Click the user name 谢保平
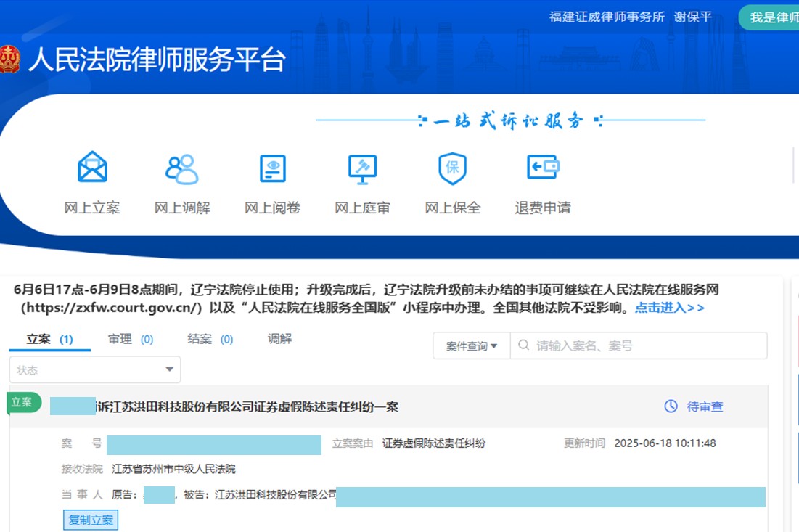Viewport: 799px width, 532px height. 692,17
